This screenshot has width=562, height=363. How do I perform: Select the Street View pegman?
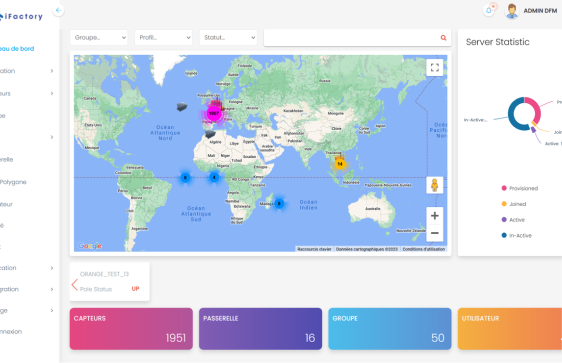pyautogui.click(x=435, y=185)
